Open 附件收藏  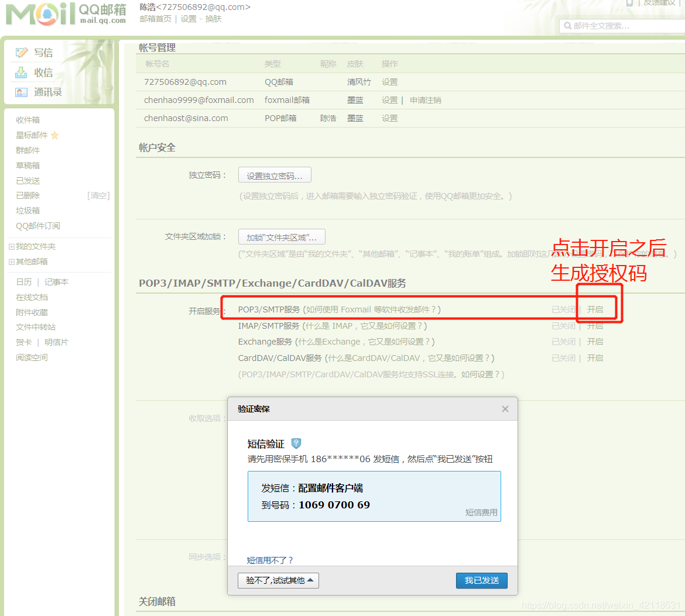pos(32,312)
